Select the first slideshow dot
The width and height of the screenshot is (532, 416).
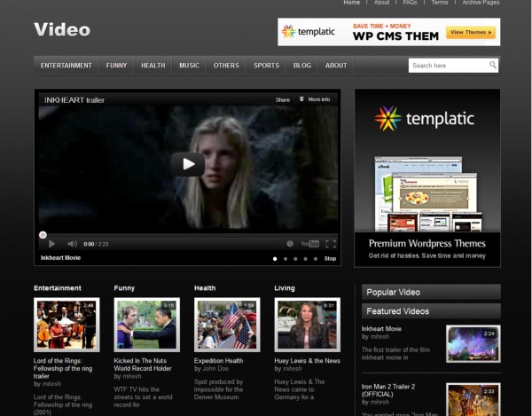[x=275, y=259]
